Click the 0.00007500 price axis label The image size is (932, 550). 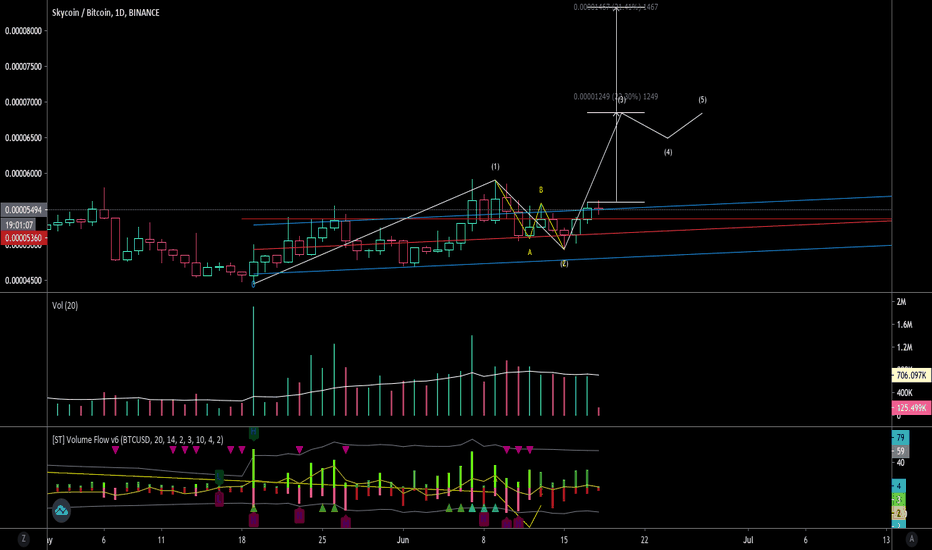(x=24, y=67)
